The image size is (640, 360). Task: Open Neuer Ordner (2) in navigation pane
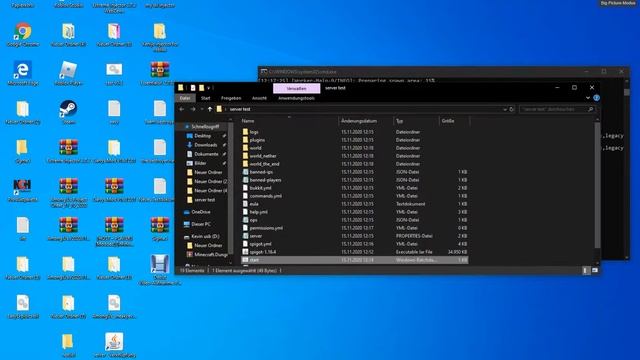click(x=211, y=181)
